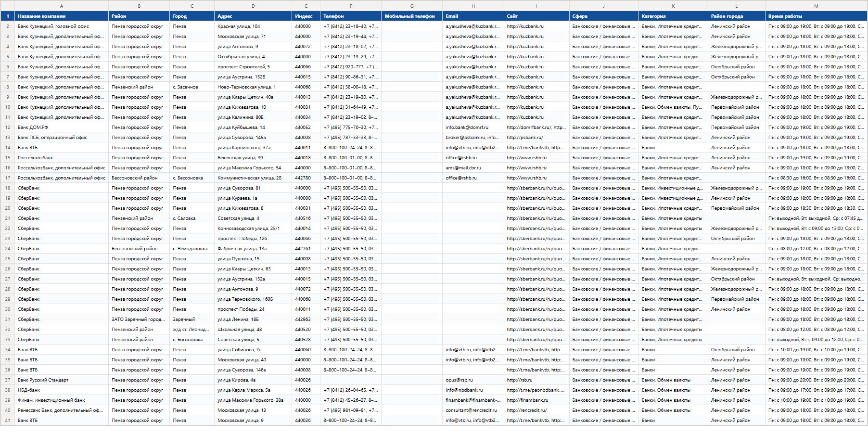
Task: Click the city cell "с. Саловка"
Action: click(x=192, y=218)
